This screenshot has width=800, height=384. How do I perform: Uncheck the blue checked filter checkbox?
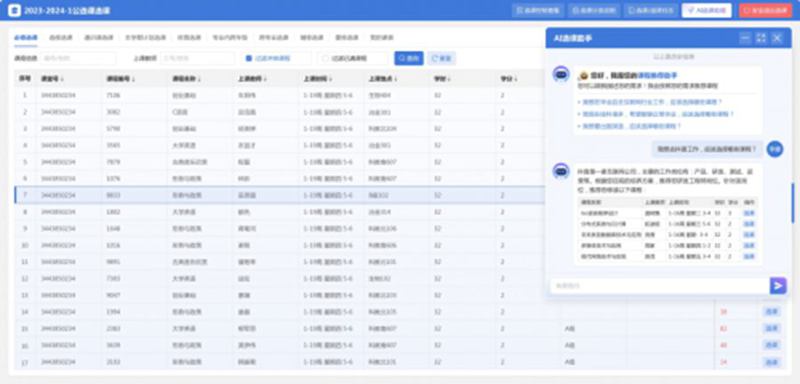click(248, 59)
